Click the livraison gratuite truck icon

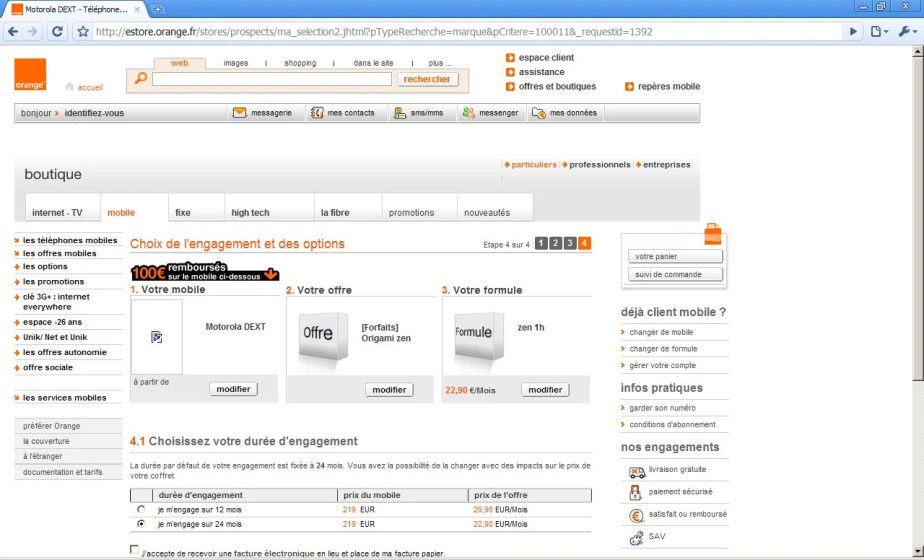(636, 472)
